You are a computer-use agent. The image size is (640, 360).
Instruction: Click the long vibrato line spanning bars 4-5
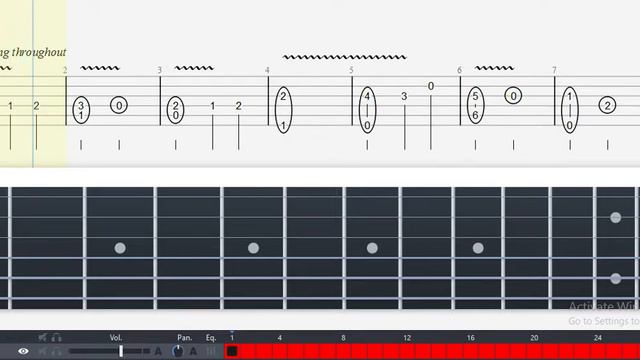(x=344, y=57)
